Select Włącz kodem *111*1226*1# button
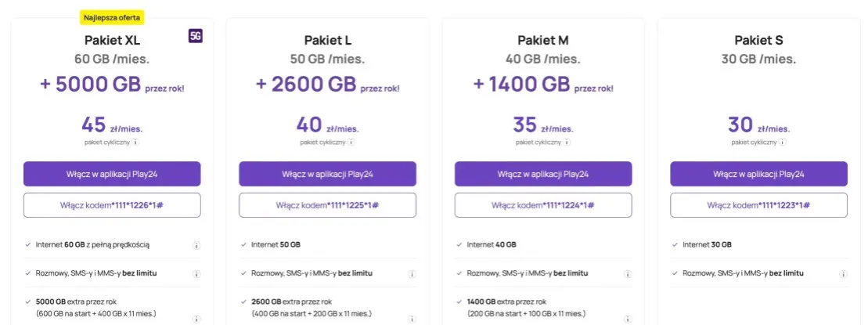The image size is (868, 325). point(112,205)
